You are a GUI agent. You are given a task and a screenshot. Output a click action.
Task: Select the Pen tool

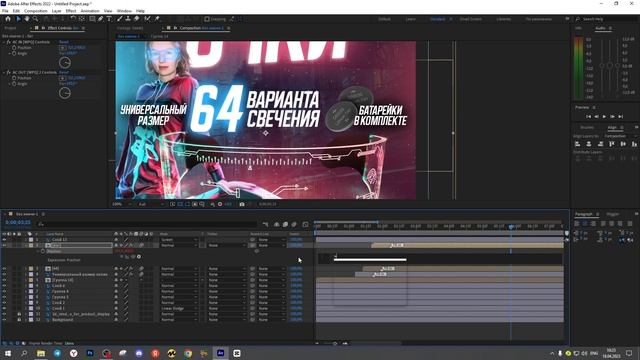coord(100,19)
